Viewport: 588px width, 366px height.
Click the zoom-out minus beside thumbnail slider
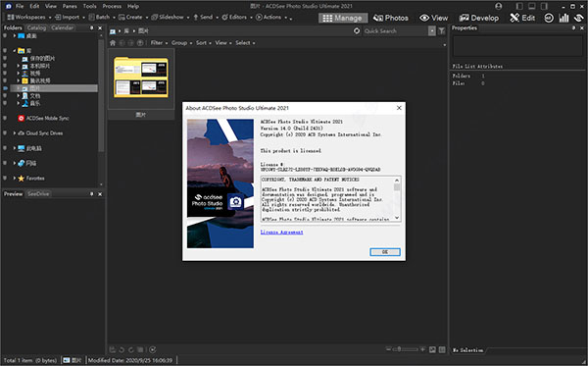coord(388,349)
